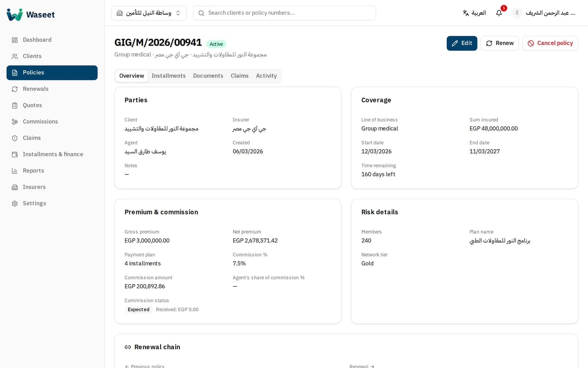Click the Expected commission status badge
The width and height of the screenshot is (588, 368).
coord(139,309)
